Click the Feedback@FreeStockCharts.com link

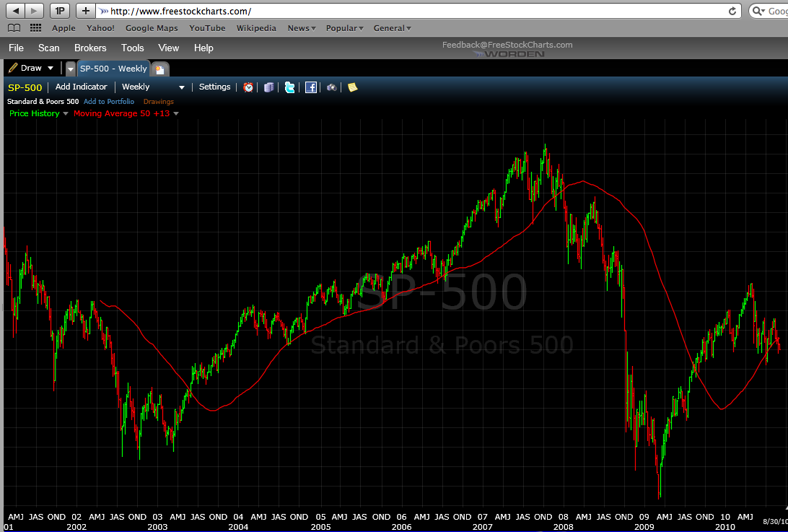[507, 45]
